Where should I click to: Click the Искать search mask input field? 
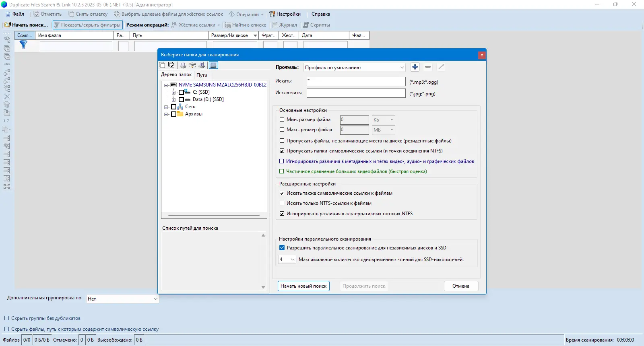(356, 81)
